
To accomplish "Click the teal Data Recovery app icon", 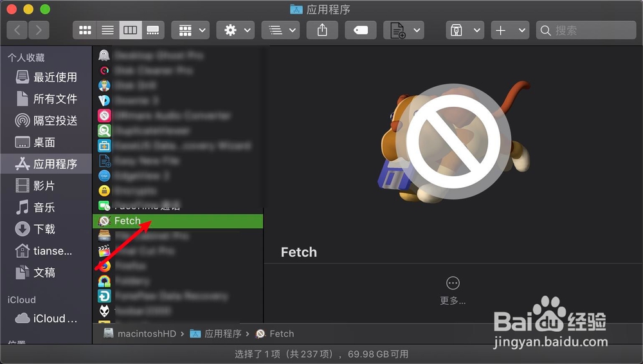I will [x=104, y=296].
